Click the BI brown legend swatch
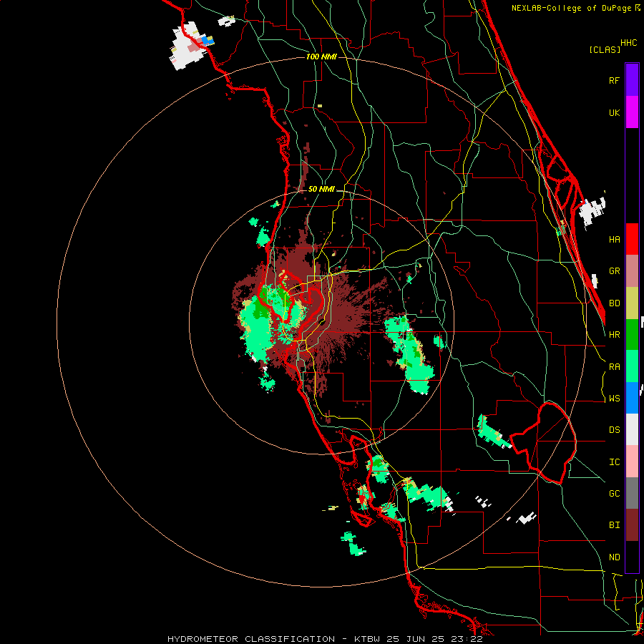 [632, 525]
